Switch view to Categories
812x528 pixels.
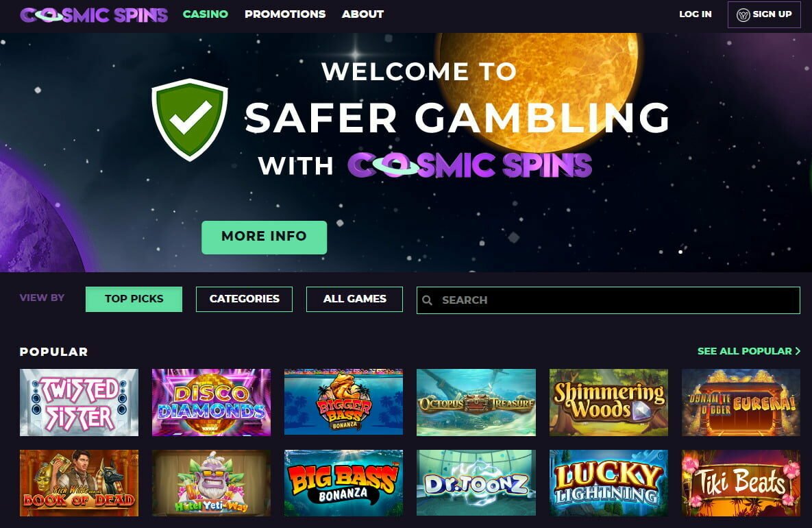[x=244, y=299]
